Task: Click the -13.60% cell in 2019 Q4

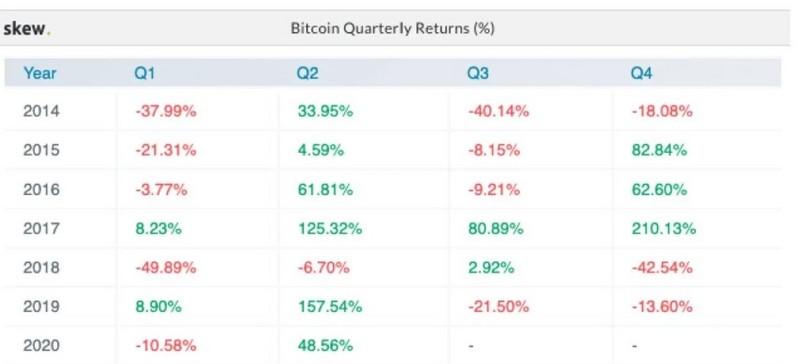Action: (662, 306)
